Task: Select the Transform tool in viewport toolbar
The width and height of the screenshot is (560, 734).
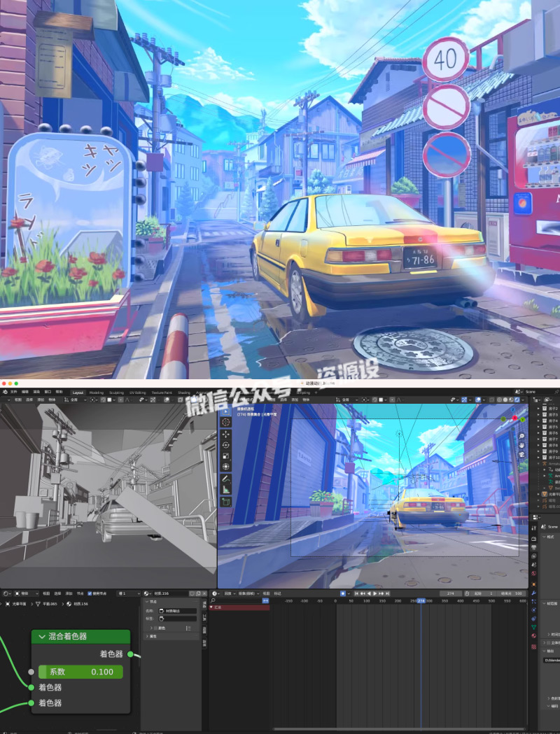Action: tap(225, 467)
